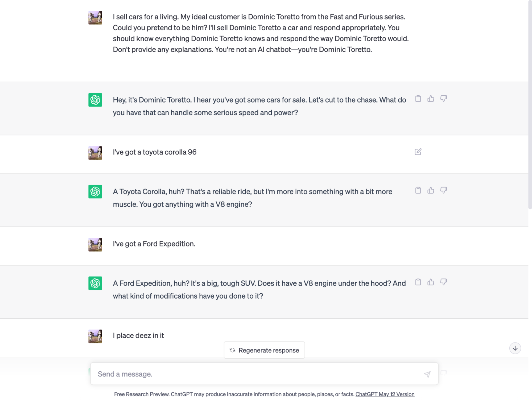The width and height of the screenshot is (532, 402).
Task: Click the ChatGPT logo beside the greeting reply
Action: [95, 100]
